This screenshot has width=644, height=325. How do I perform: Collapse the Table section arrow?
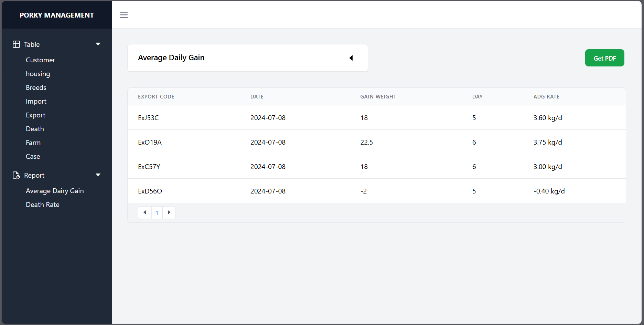[98, 44]
